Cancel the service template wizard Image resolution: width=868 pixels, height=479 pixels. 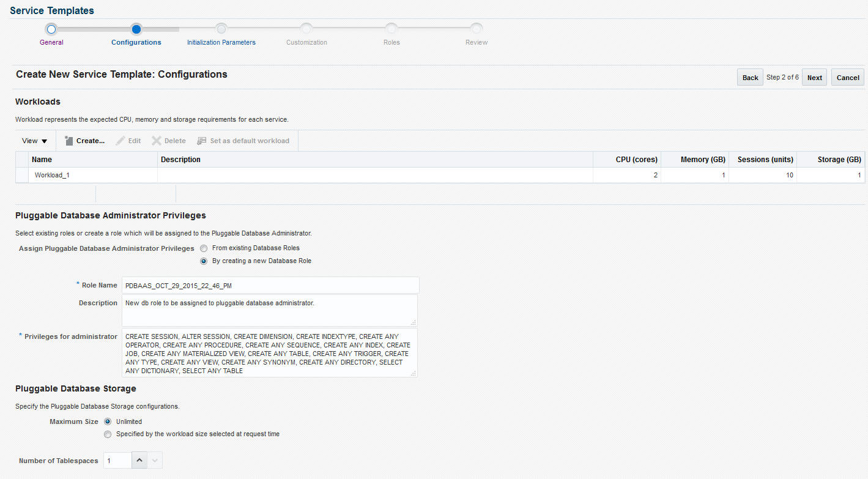click(848, 78)
